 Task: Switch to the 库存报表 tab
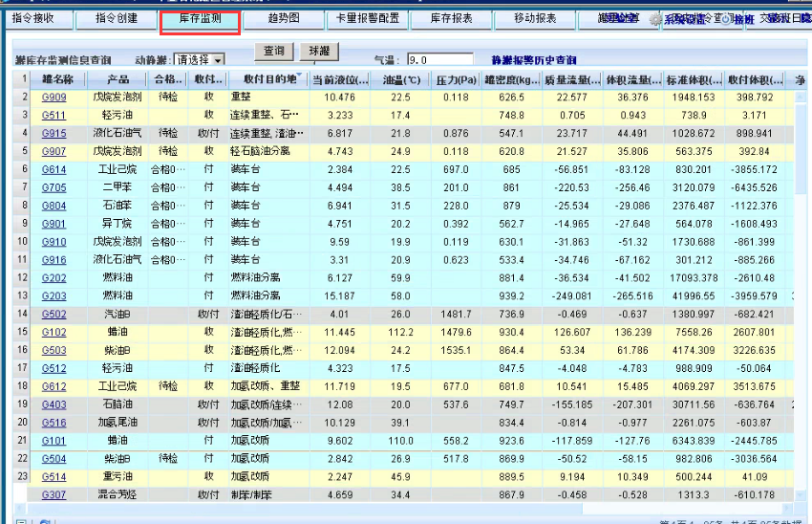tap(452, 18)
